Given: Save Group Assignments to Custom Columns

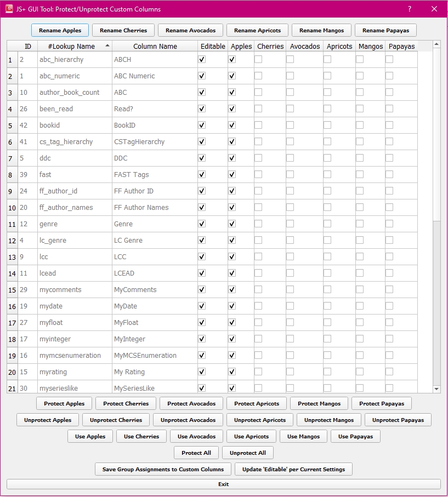Looking at the screenshot, I should (163, 470).
